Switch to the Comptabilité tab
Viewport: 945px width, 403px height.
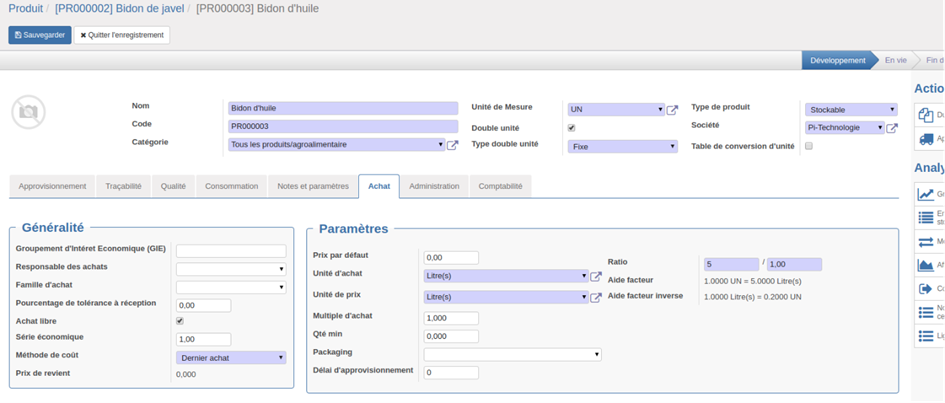(x=500, y=186)
